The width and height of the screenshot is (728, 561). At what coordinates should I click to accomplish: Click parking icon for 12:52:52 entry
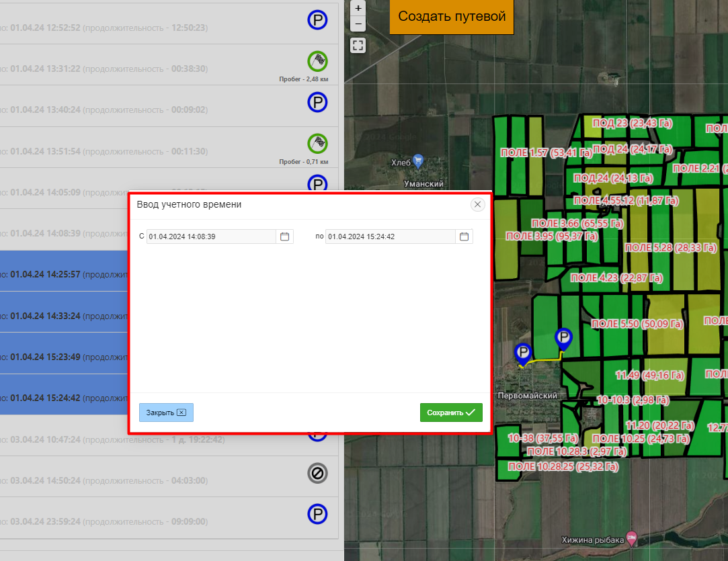pyautogui.click(x=317, y=21)
